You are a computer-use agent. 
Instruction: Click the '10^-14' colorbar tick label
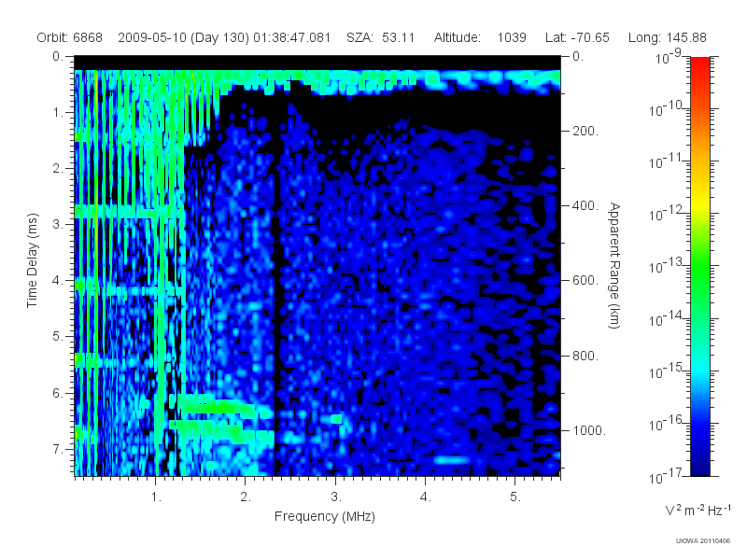667,319
